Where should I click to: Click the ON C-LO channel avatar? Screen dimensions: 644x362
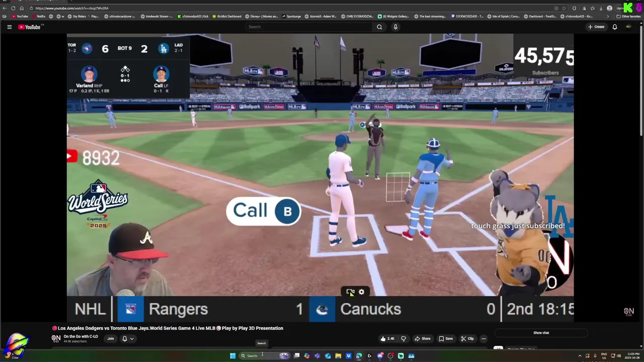(56, 338)
